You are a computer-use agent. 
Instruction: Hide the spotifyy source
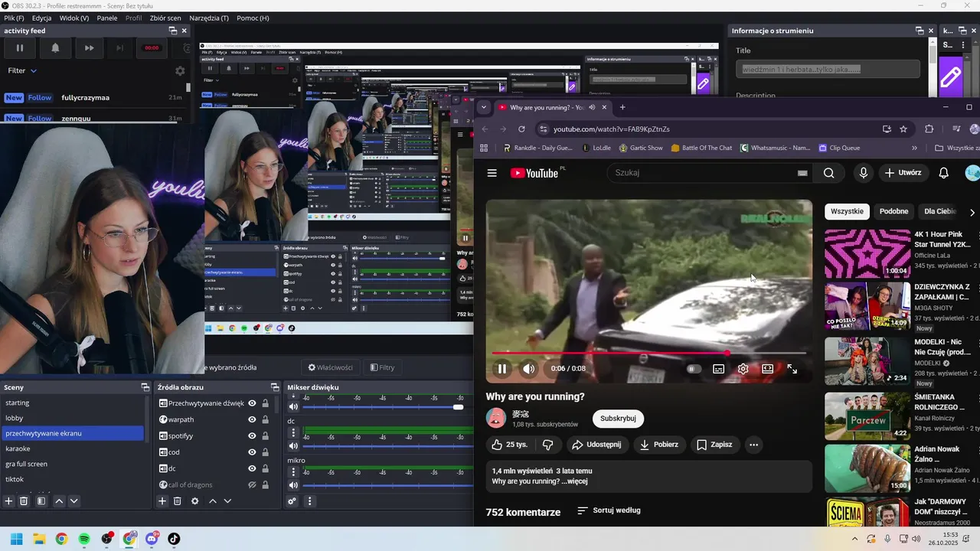[x=252, y=435]
